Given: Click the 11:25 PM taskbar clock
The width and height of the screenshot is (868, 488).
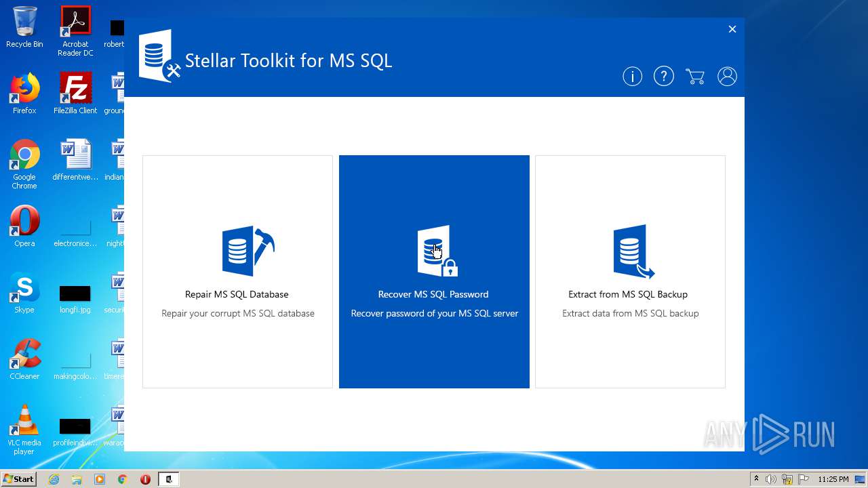Looking at the screenshot, I should [833, 479].
